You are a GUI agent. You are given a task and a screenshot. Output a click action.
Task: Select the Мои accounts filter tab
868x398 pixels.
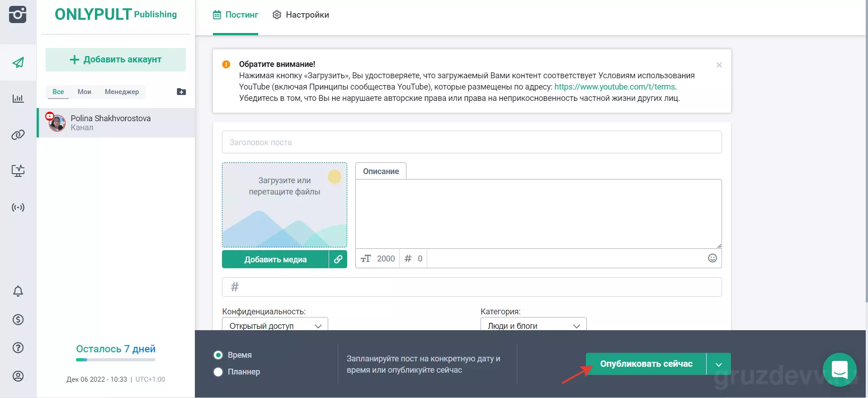coord(85,92)
